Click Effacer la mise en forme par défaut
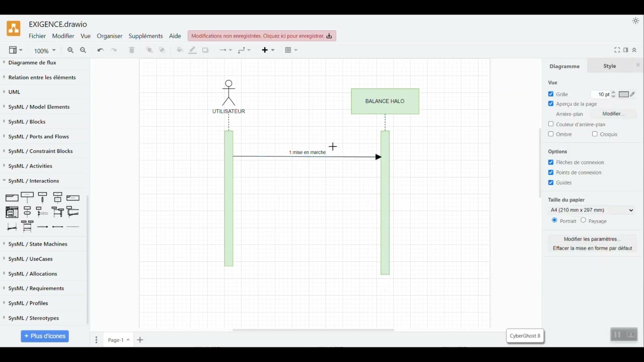Viewport: 644px width, 362px height. click(592, 248)
